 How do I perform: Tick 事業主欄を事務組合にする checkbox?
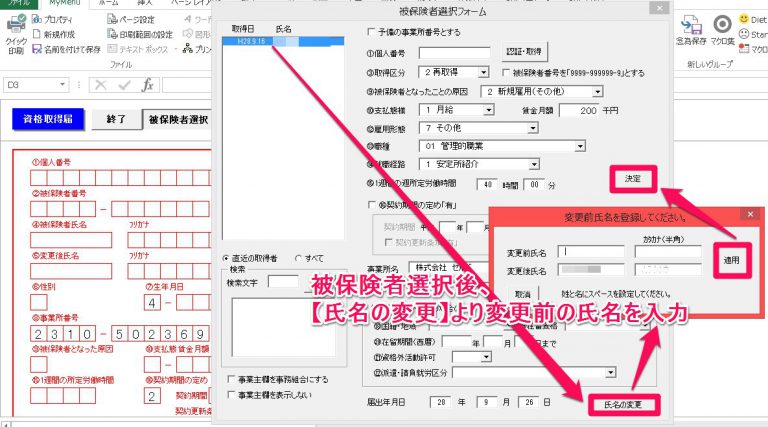tap(231, 380)
